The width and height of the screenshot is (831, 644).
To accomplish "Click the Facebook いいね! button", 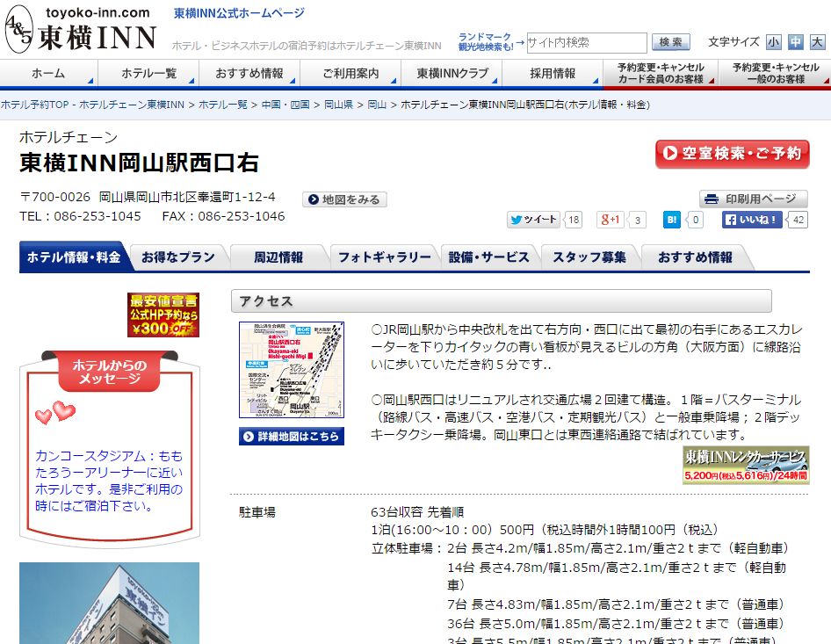I will 752,220.
